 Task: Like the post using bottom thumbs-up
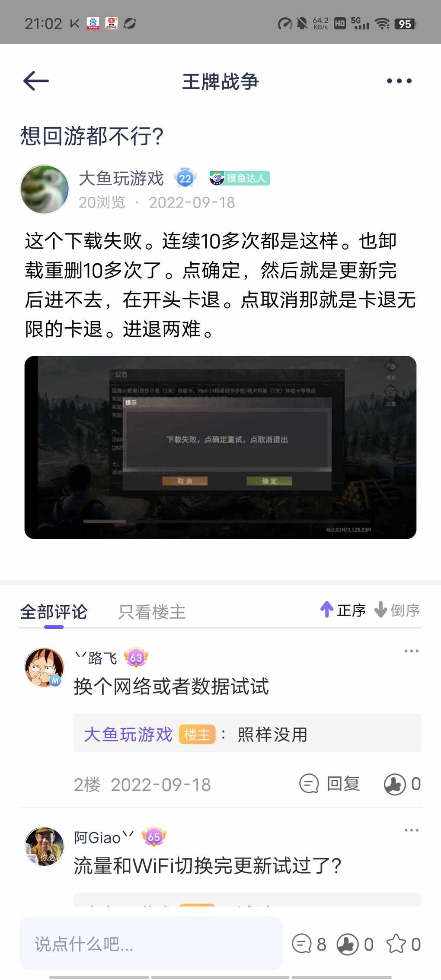[348, 944]
